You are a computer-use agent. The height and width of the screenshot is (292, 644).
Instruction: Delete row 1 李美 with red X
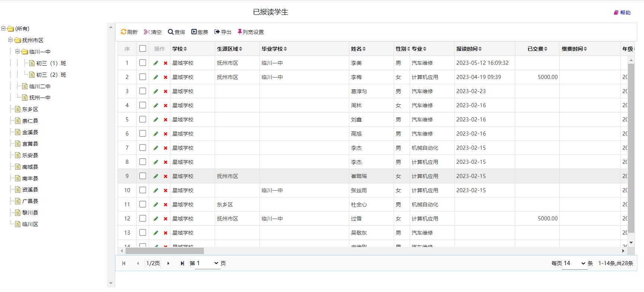pyautogui.click(x=165, y=63)
